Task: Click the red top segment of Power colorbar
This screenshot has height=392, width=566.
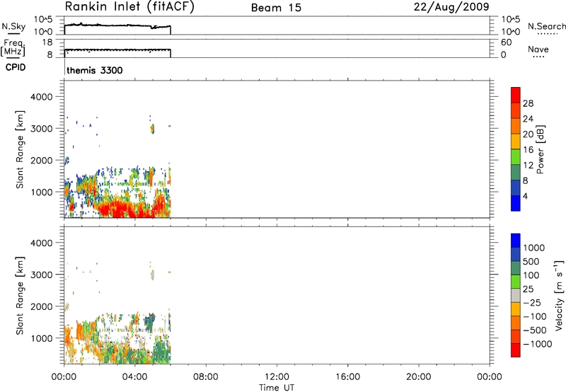Action: point(516,95)
